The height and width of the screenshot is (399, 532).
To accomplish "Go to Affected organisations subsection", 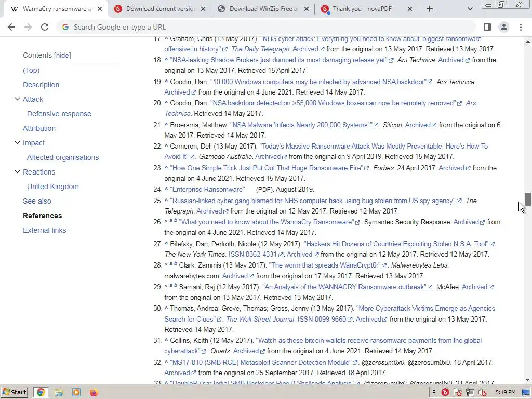I will [x=63, y=158].
